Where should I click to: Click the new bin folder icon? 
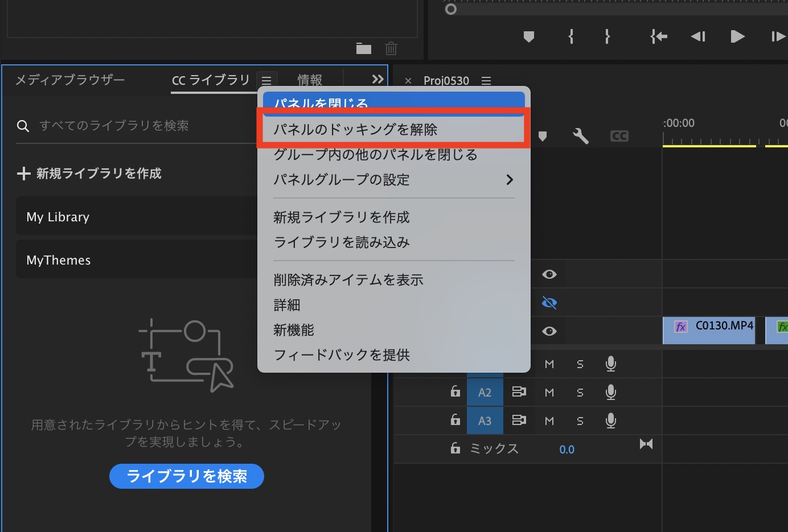364,49
